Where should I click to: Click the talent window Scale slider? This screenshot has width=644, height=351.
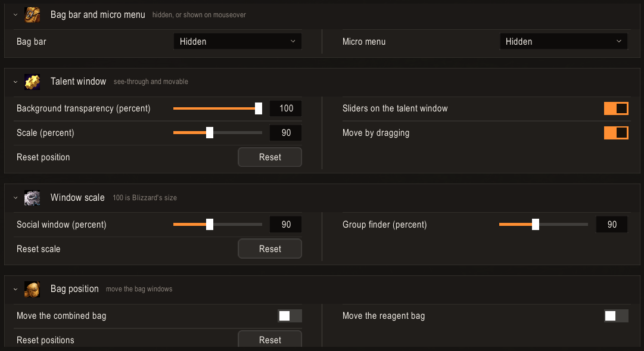click(217, 133)
